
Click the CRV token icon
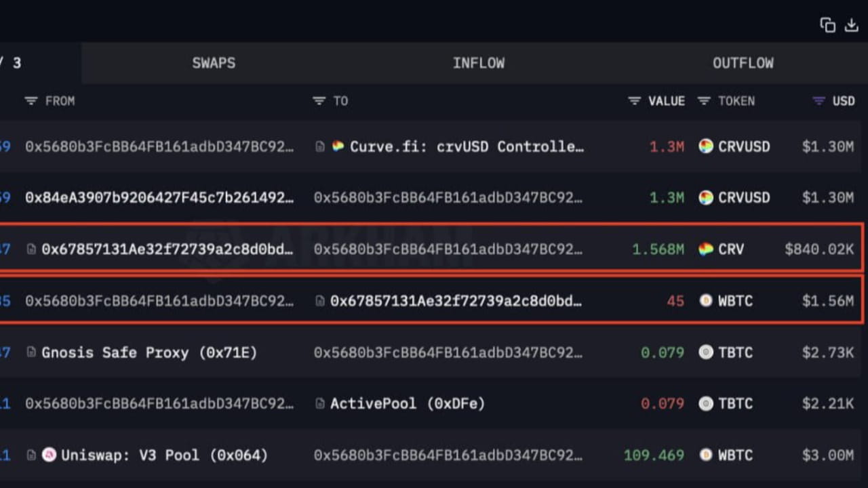tap(706, 249)
